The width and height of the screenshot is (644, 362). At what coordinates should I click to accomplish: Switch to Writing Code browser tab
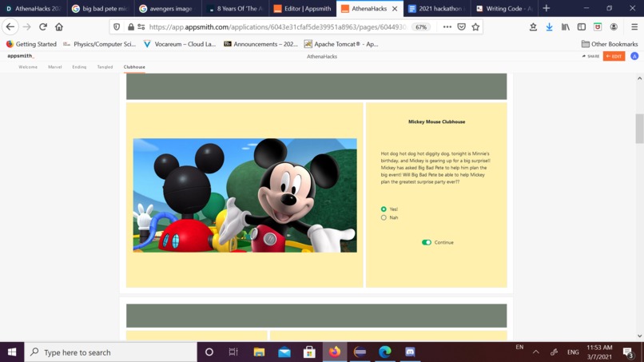[504, 8]
